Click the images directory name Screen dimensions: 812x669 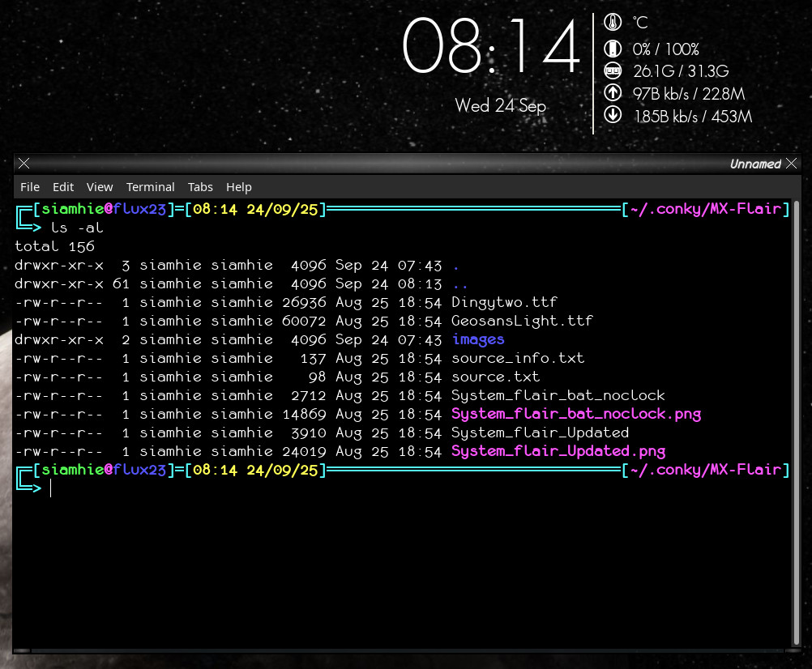pyautogui.click(x=477, y=339)
